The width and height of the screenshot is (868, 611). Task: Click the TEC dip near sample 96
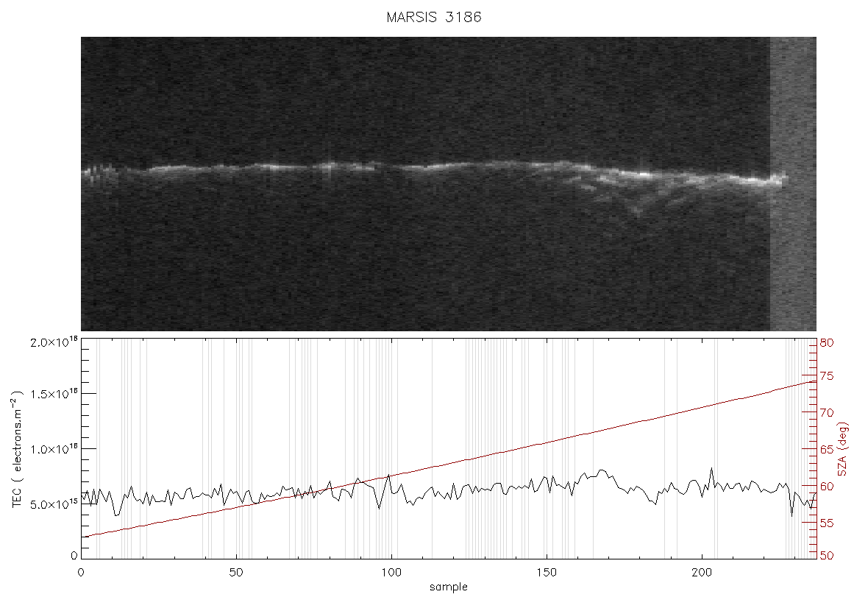[x=379, y=507]
